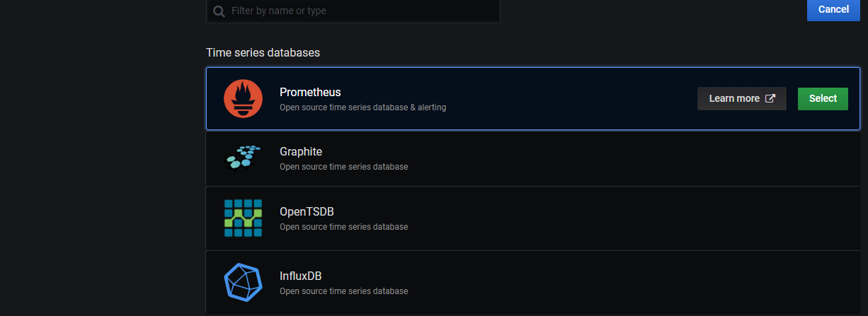The image size is (868, 316).
Task: Click the external link arrow icon
Action: tap(770, 98)
